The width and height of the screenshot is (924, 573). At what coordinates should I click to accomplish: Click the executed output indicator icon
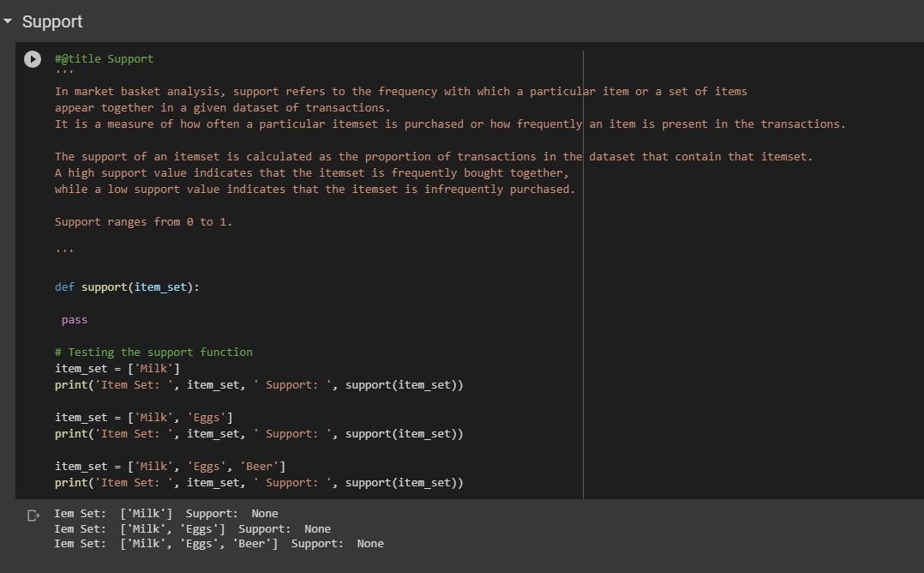[x=33, y=513]
